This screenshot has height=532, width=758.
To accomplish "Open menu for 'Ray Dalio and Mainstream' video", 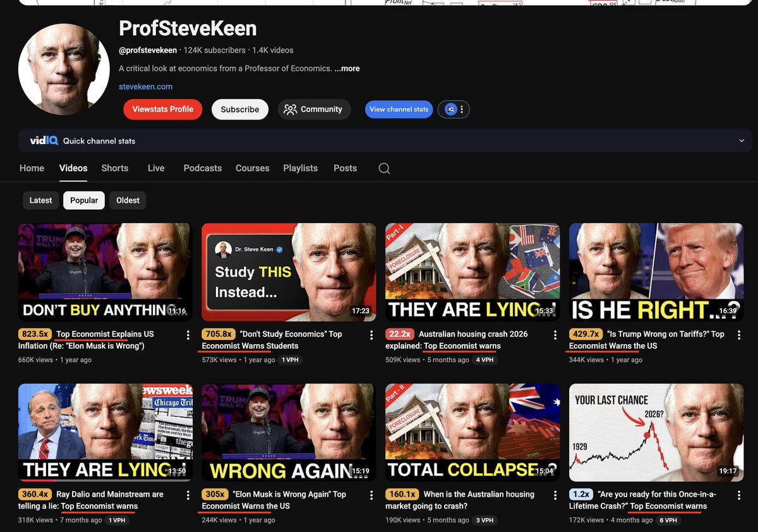I will [188, 495].
